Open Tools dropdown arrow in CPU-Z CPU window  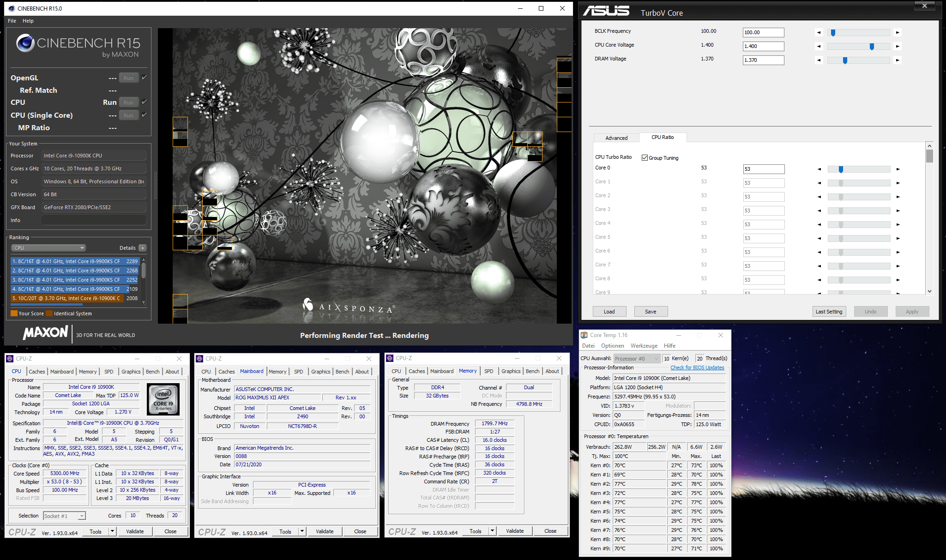pos(112,531)
